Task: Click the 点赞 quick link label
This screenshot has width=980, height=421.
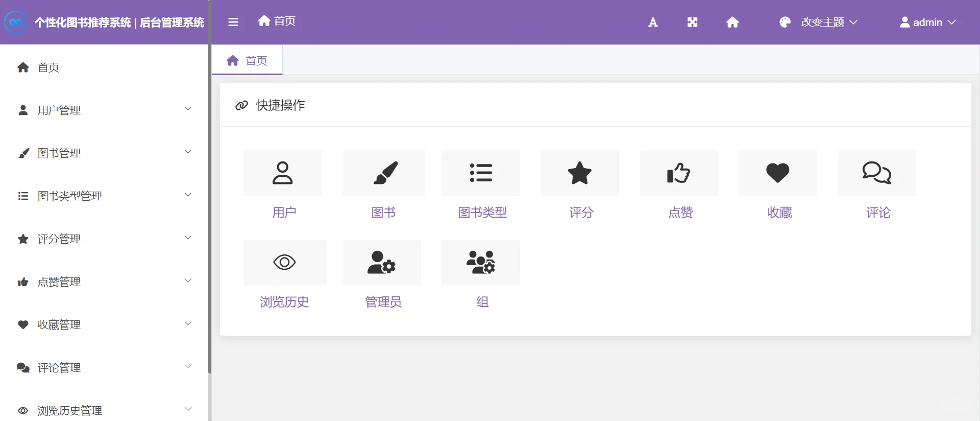Action: [x=680, y=213]
